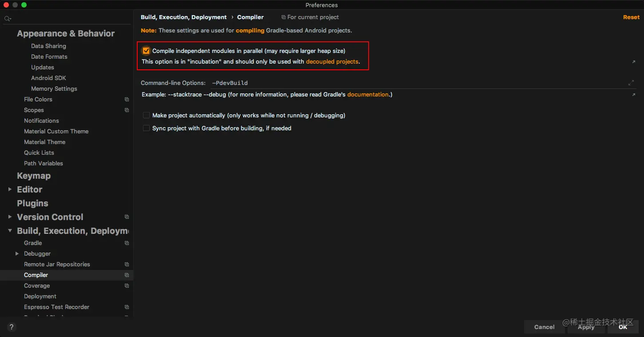Select Scopes settings item

[34, 110]
